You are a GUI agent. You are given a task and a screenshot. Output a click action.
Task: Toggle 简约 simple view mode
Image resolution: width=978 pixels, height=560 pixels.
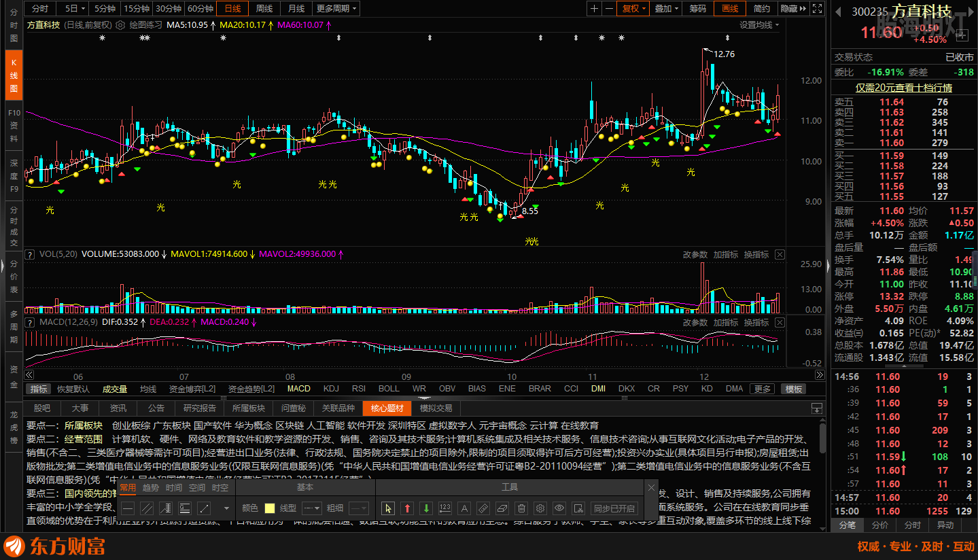(x=762, y=8)
